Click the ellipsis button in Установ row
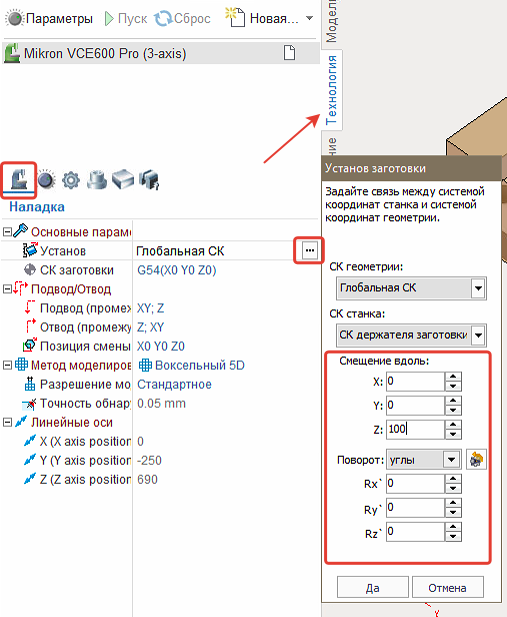This screenshot has width=507, height=617. click(309, 250)
